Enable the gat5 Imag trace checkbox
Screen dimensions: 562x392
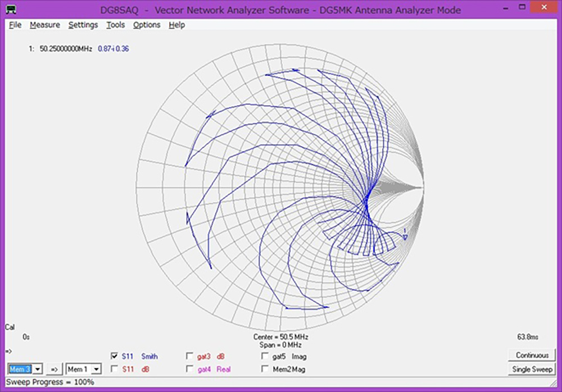tap(265, 356)
